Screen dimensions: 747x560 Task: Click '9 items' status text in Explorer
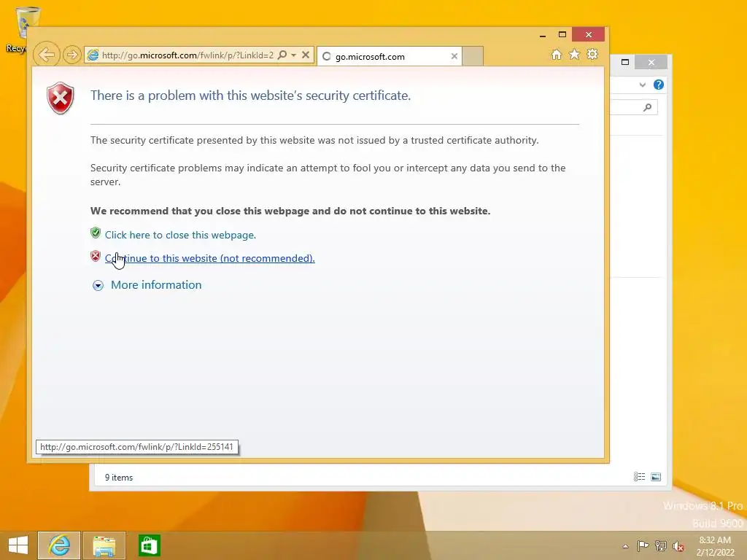(119, 478)
